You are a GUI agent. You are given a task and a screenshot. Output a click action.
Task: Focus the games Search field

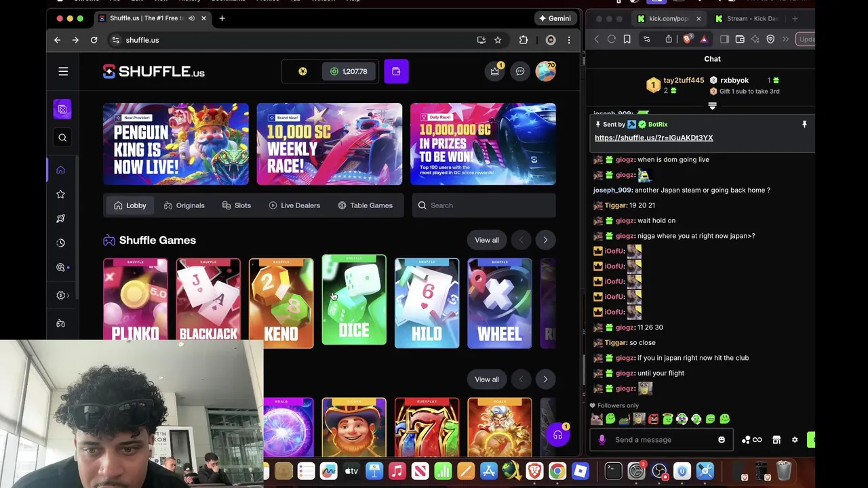484,205
